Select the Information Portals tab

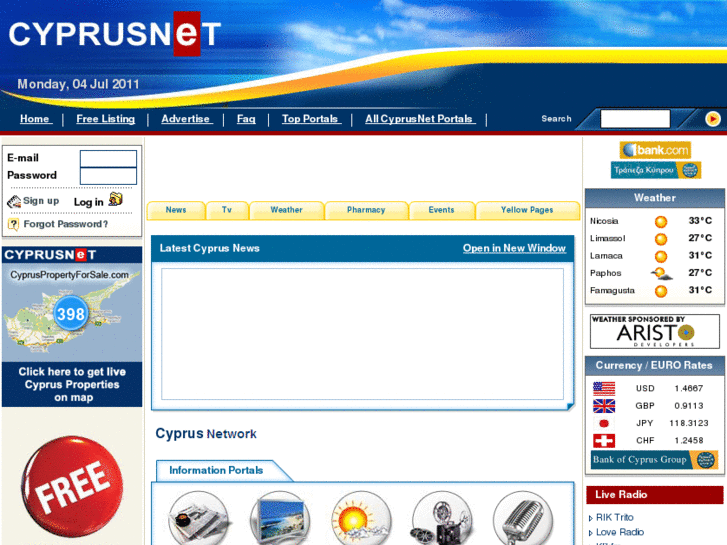pyautogui.click(x=216, y=470)
